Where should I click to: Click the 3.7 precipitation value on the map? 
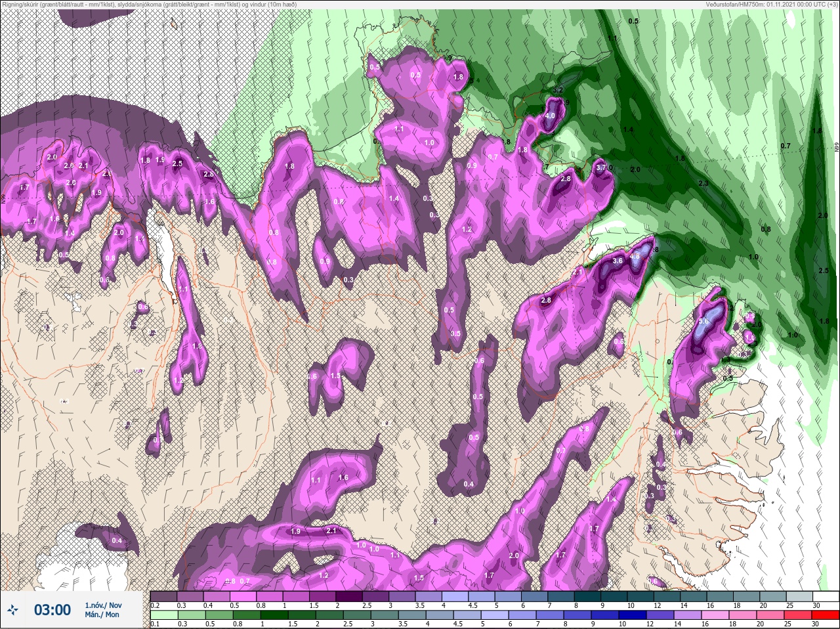point(600,168)
